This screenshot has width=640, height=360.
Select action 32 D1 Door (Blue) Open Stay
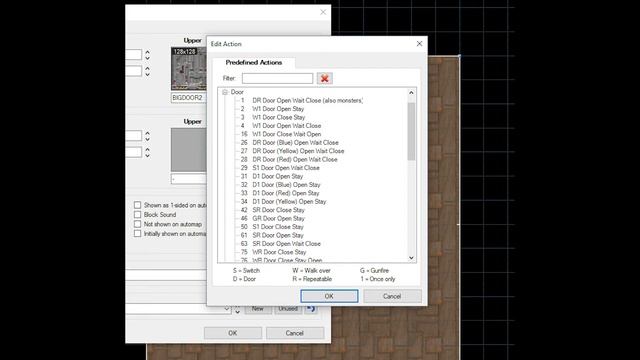[280, 184]
